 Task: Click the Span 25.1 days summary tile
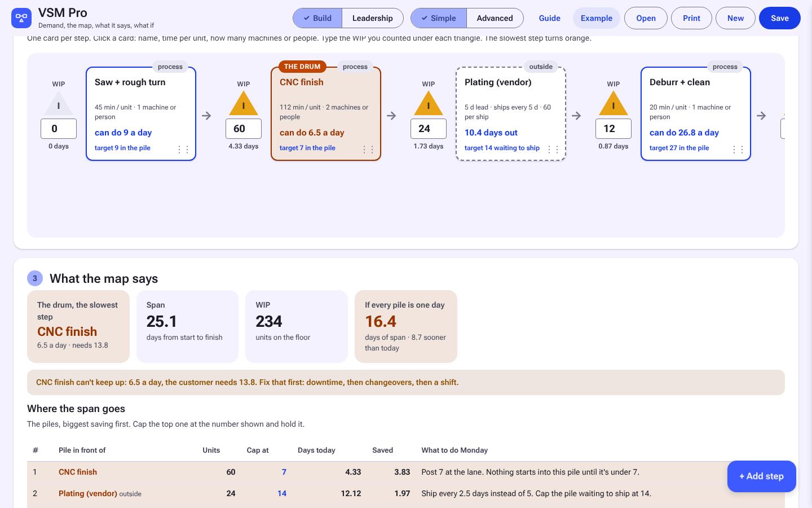point(187,326)
